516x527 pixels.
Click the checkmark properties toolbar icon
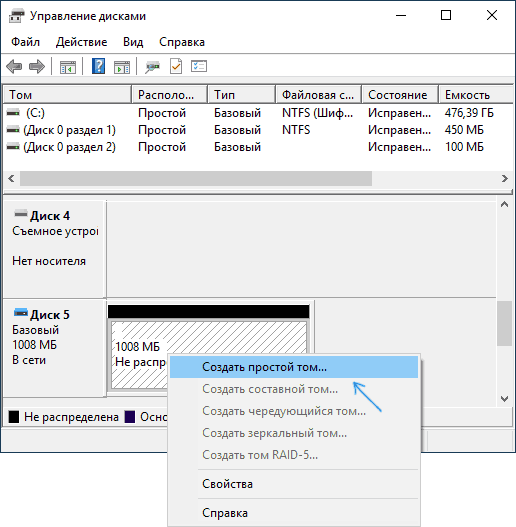tap(176, 66)
